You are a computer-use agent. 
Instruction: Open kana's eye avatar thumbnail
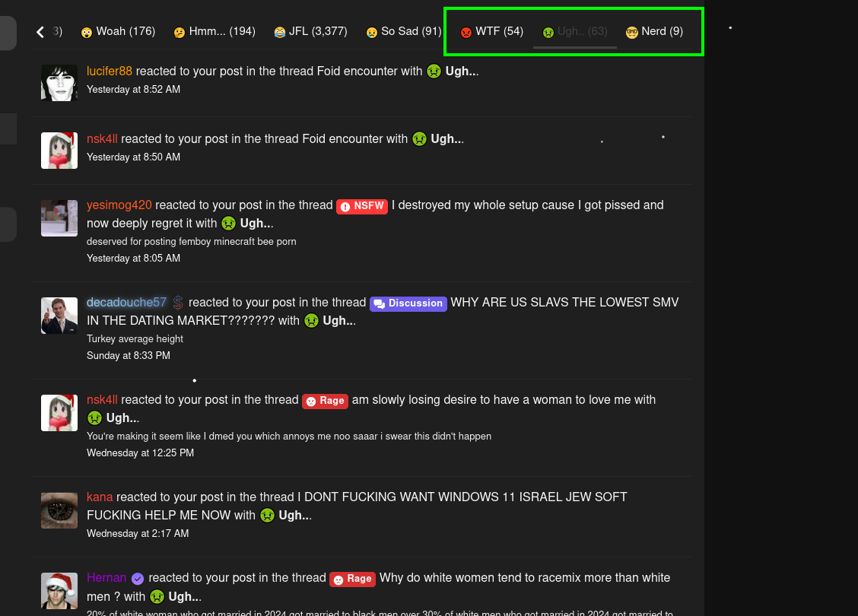(x=59, y=510)
